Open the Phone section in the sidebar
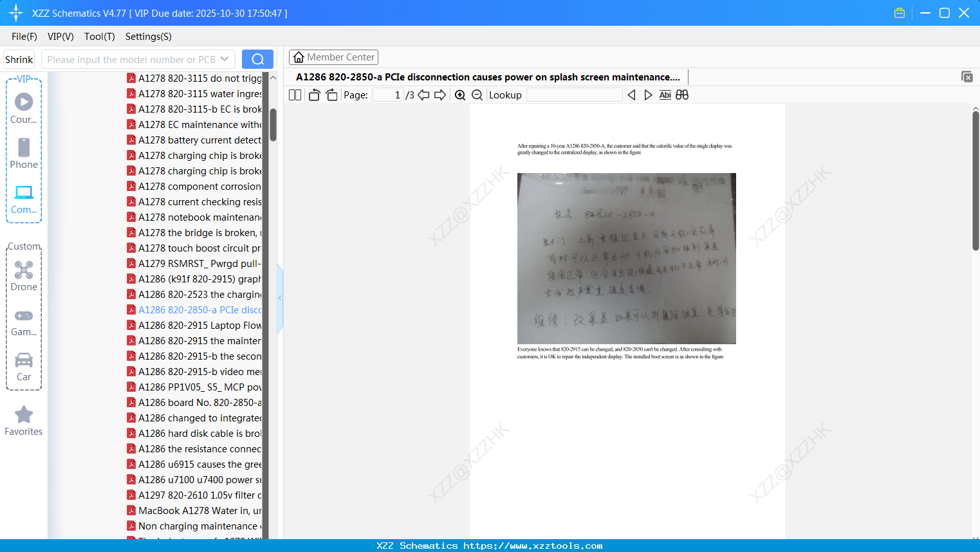Image resolution: width=980 pixels, height=552 pixels. pyautogui.click(x=23, y=148)
